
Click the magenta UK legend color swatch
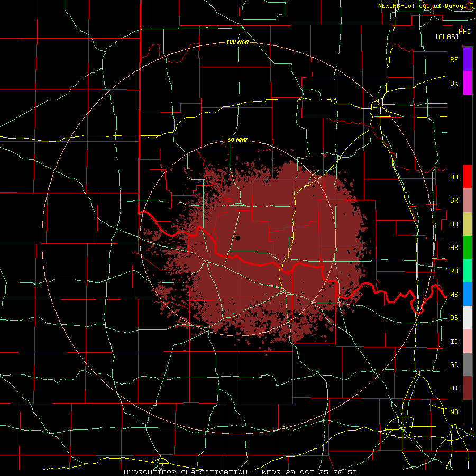point(467,83)
